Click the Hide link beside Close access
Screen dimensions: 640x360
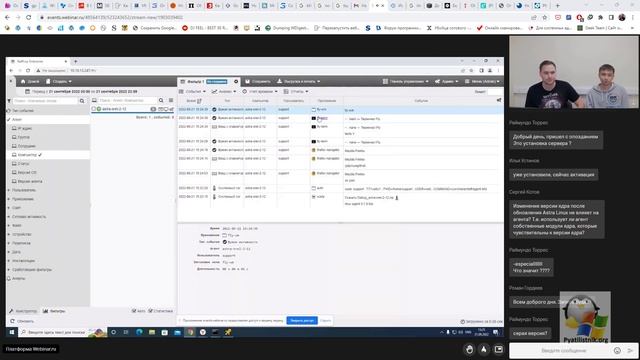325,320
